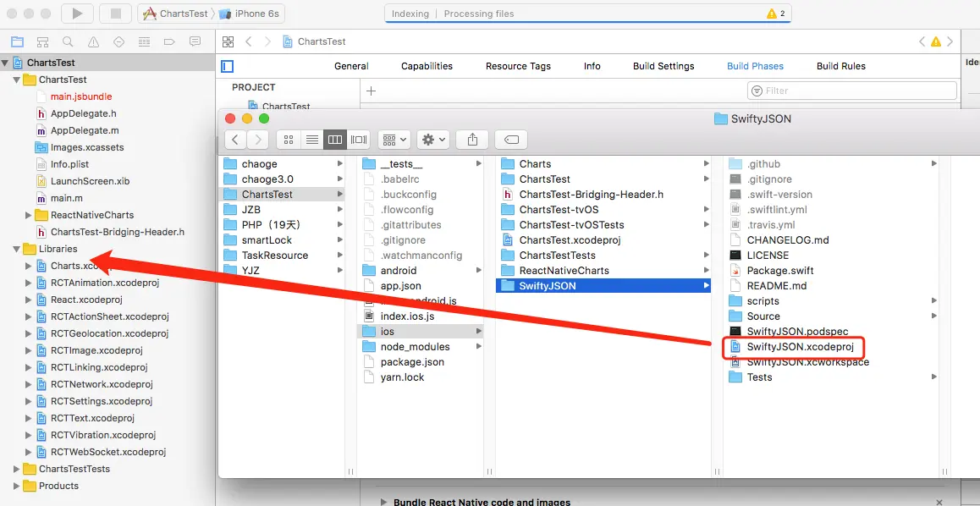Click Finder edit tags button
Image resolution: width=980 pixels, height=506 pixels.
coord(511,140)
